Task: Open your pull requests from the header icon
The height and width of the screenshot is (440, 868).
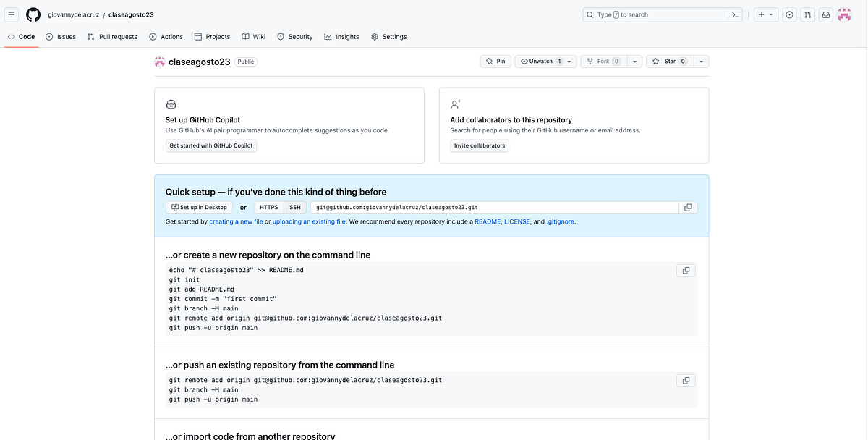Action: (807, 14)
